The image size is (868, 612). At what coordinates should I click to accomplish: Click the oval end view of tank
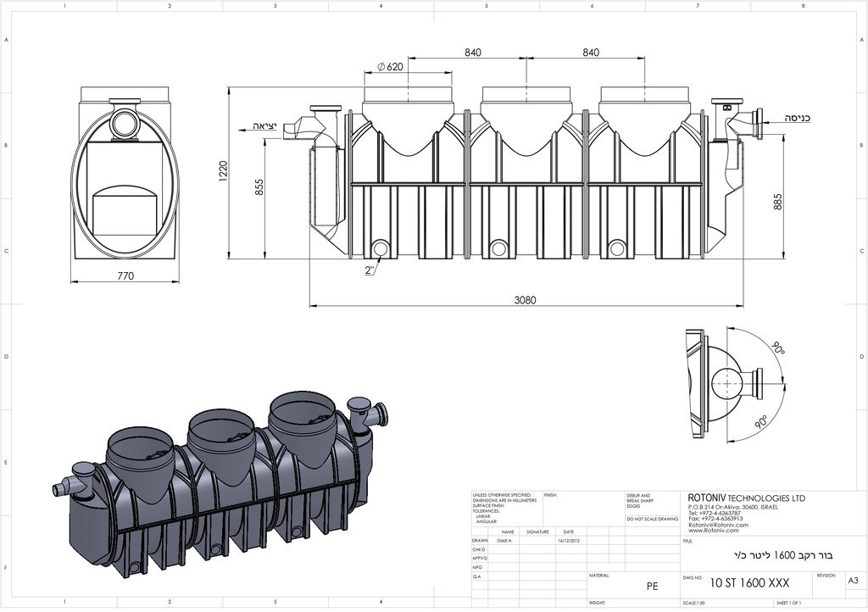click(125, 181)
